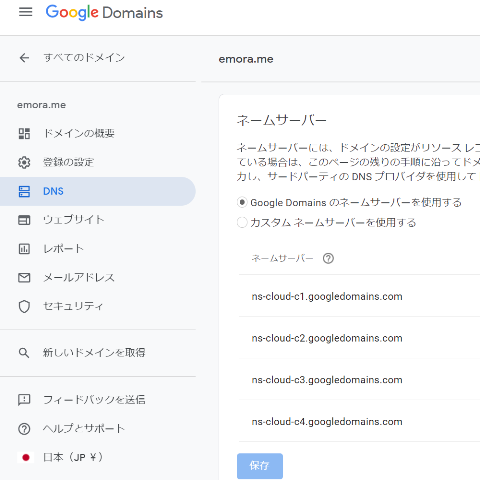Click emora.me label in sidebar

(x=42, y=105)
